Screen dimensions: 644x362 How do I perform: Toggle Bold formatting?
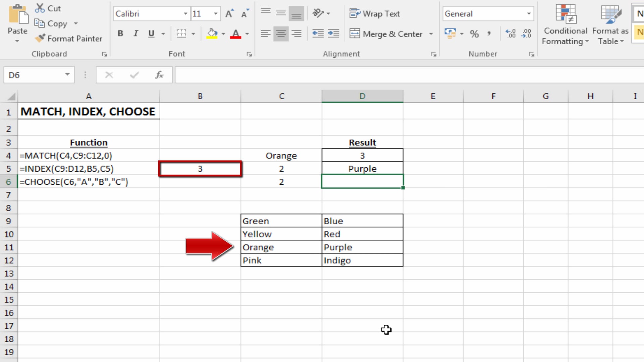[120, 34]
